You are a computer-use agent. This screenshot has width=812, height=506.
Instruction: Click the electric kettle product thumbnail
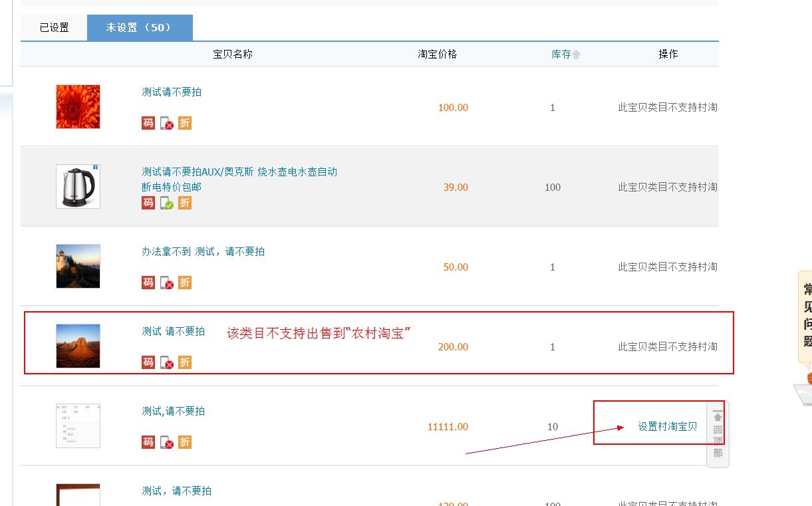[78, 187]
